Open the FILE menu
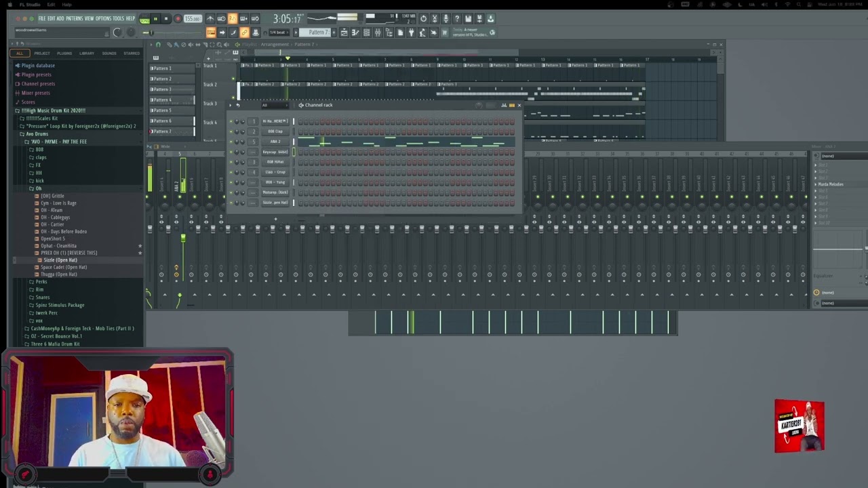The width and height of the screenshot is (868, 488). click(x=42, y=18)
